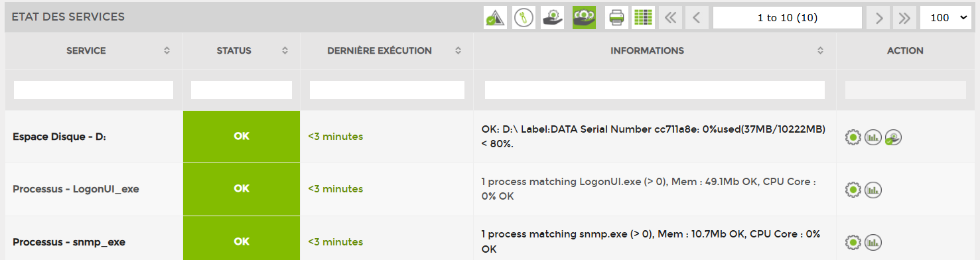Click the single-gear hand service icon
980x260 pixels.
(x=552, y=18)
